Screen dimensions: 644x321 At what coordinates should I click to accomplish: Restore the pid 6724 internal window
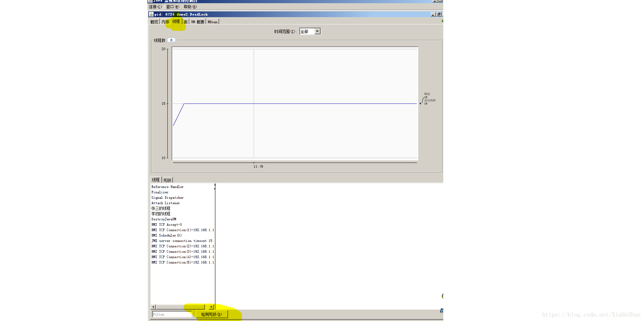click(x=439, y=14)
